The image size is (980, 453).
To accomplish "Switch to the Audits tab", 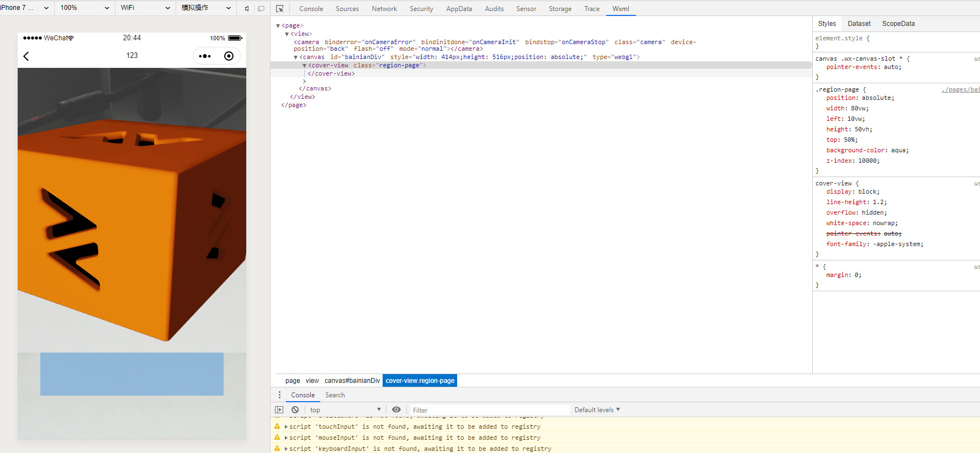I will click(x=494, y=9).
